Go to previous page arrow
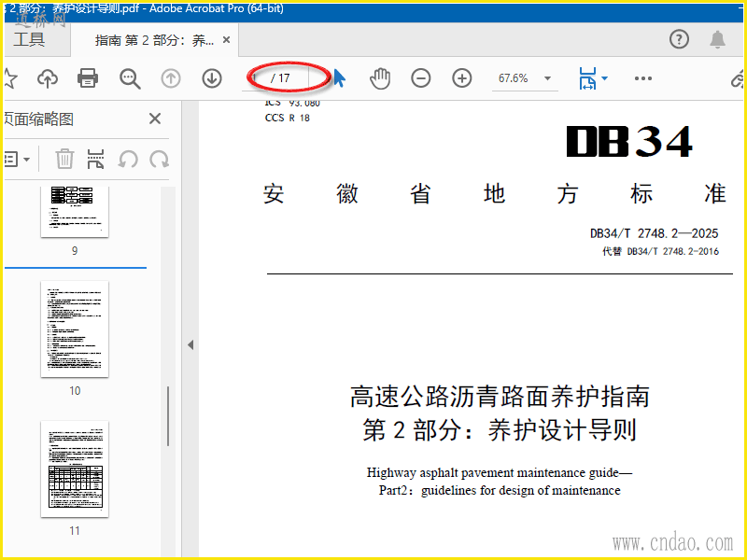This screenshot has height=560, width=747. pyautogui.click(x=171, y=78)
